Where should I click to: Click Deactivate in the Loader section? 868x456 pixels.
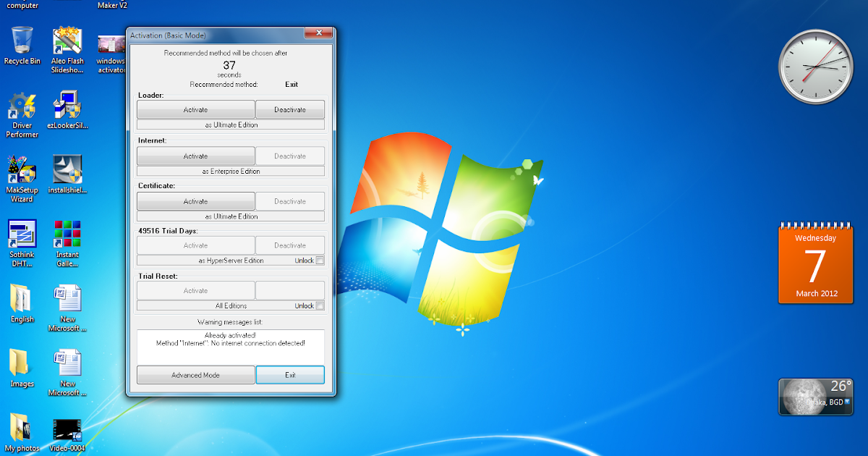click(x=290, y=109)
